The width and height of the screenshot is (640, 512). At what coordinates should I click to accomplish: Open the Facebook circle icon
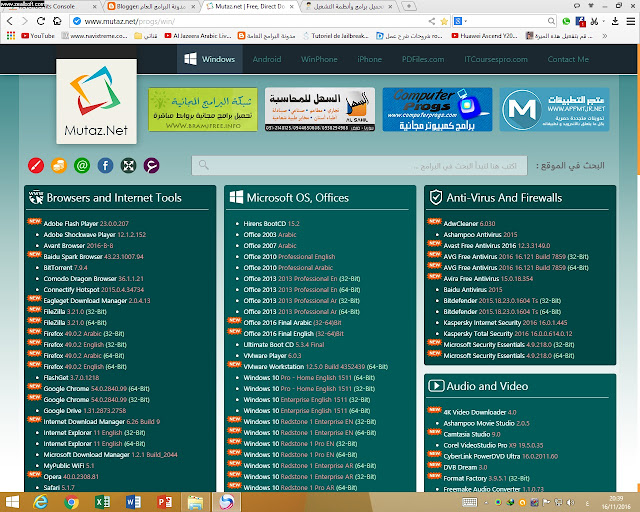coord(105,165)
